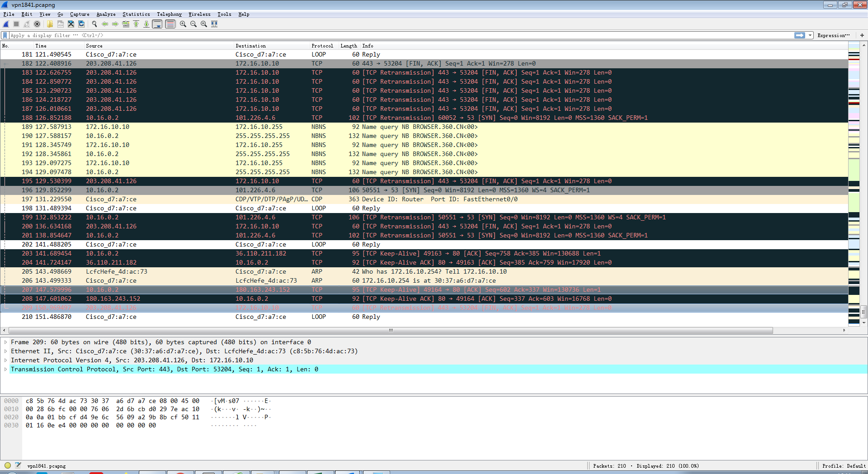Screen dimensions: 868x474
Task: Open the Statistics menu
Action: tap(136, 14)
